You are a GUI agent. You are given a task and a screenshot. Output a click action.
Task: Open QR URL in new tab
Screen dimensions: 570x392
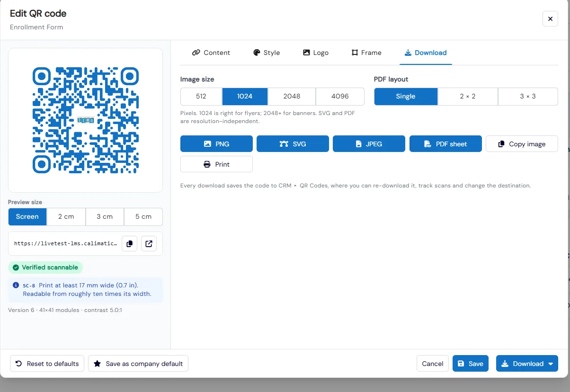click(x=149, y=244)
